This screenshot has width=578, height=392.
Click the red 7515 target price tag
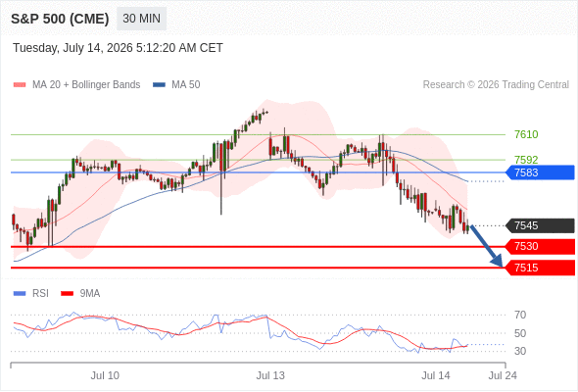[541, 268]
